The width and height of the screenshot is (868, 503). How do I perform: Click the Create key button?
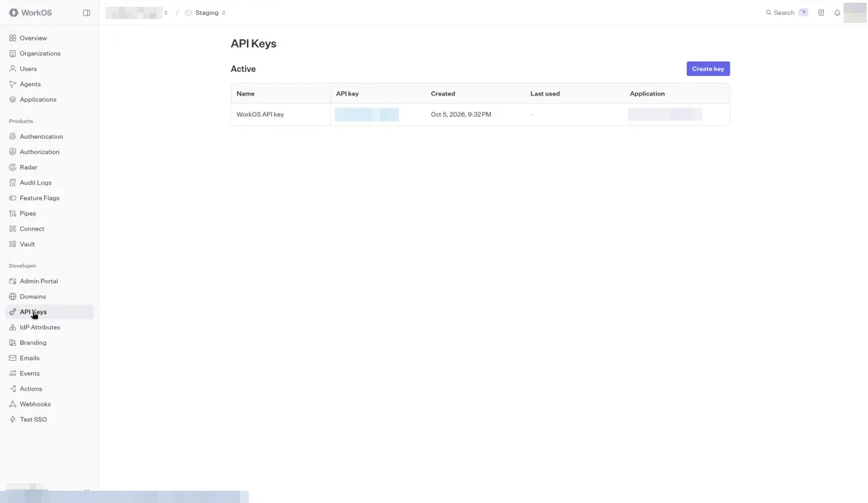coord(708,68)
